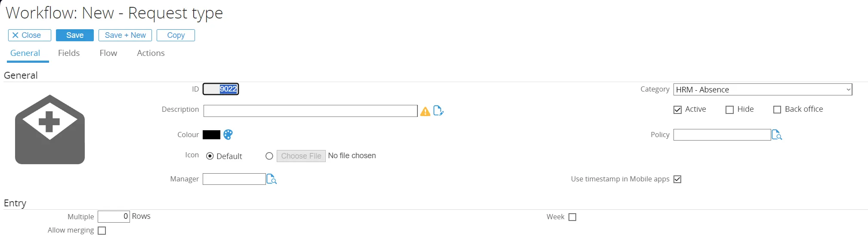Select the Default icon radio button
This screenshot has width=868, height=239.
tap(210, 156)
